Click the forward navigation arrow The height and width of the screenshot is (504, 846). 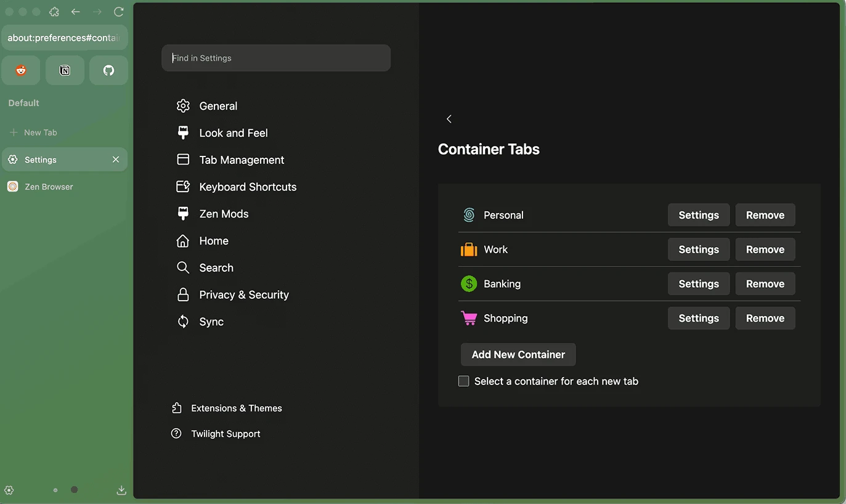coord(97,12)
